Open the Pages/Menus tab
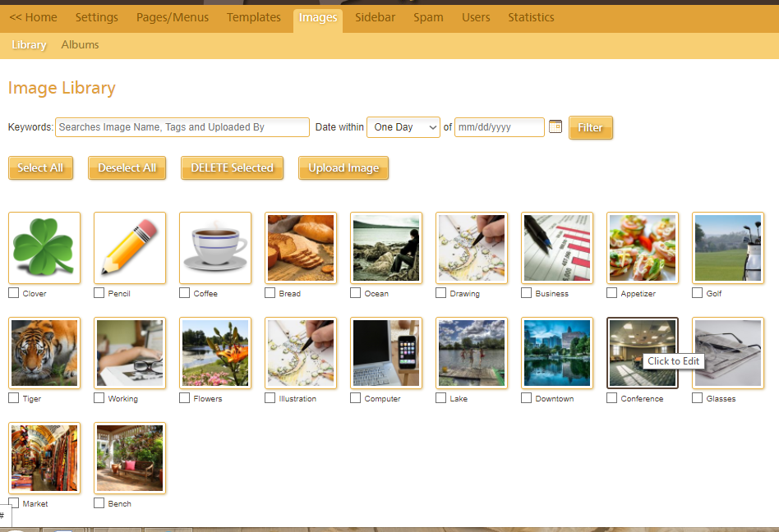Viewport: 779px width, 532px height. (x=173, y=17)
